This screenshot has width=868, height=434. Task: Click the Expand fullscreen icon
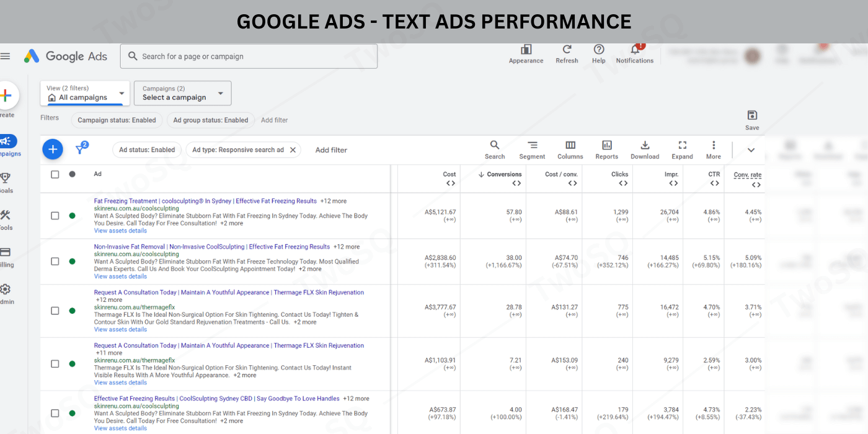tap(682, 146)
